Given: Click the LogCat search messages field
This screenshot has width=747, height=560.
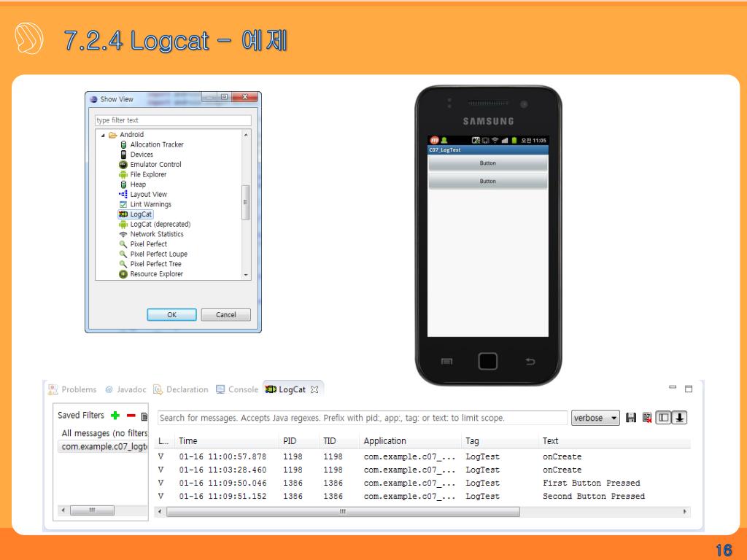Looking at the screenshot, I should [362, 418].
